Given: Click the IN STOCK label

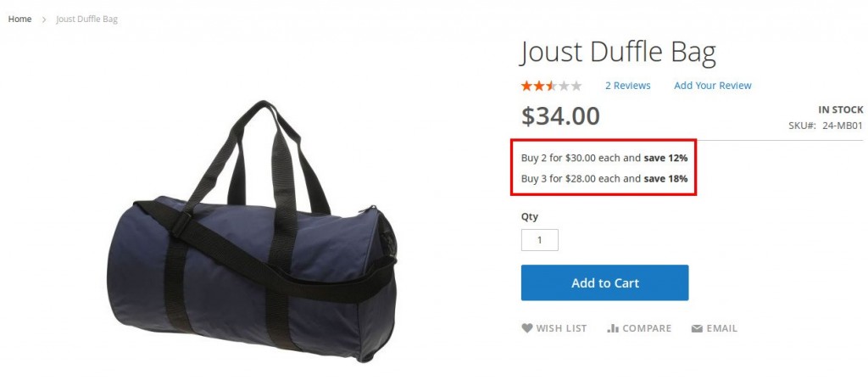Looking at the screenshot, I should [x=840, y=109].
